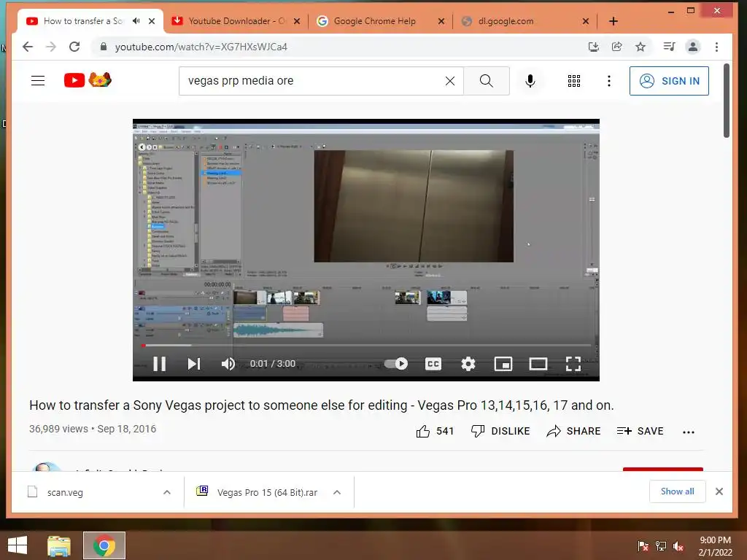Open more actions ellipsis below video
747x560 pixels.
tap(689, 432)
